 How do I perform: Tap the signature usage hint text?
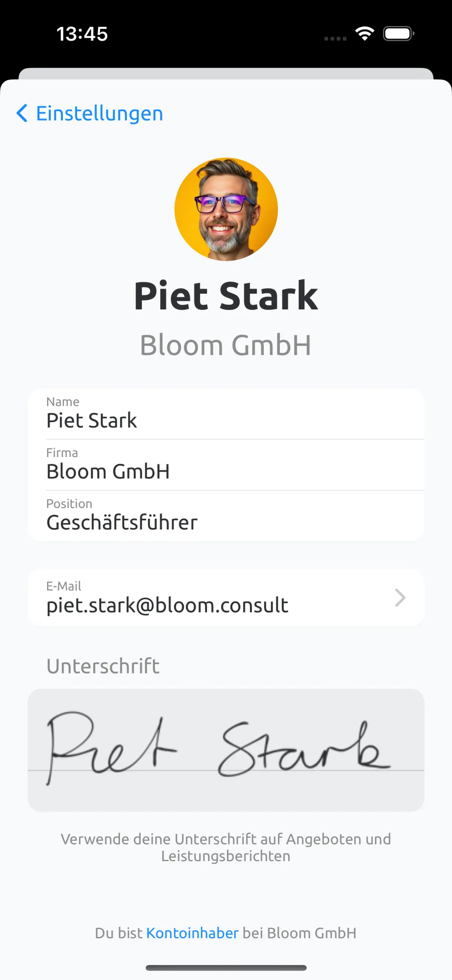[x=226, y=847]
